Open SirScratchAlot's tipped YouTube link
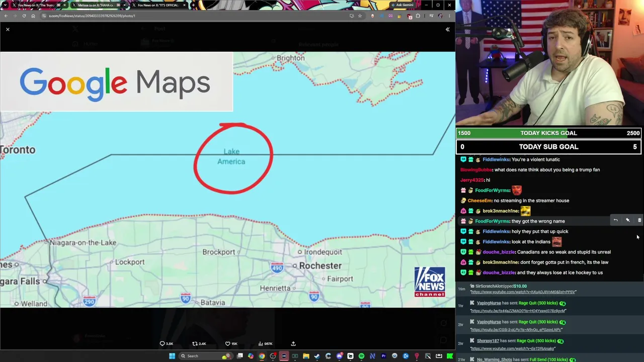 [x=523, y=292]
